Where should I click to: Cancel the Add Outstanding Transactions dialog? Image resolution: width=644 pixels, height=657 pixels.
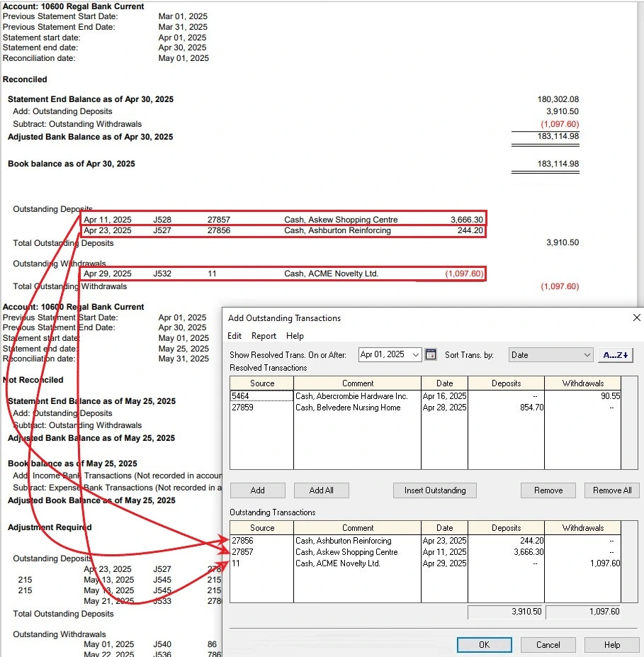(548, 644)
